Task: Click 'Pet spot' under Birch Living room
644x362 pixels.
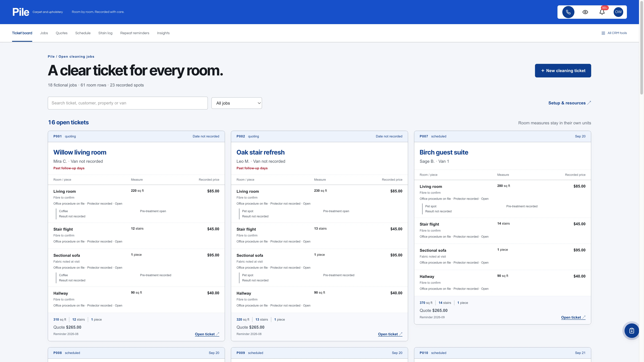Action: pyautogui.click(x=431, y=206)
